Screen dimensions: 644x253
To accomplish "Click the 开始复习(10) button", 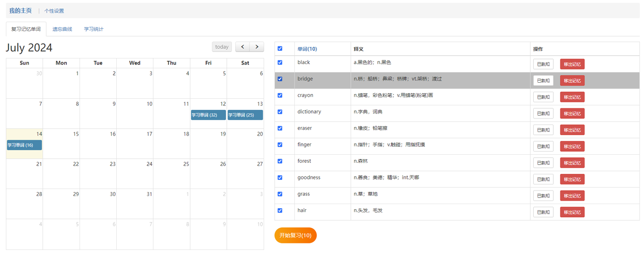I will pyautogui.click(x=296, y=235).
